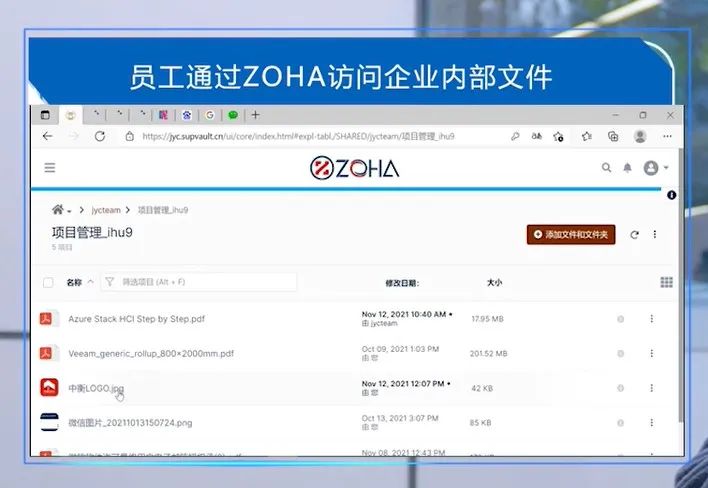Click the browser reload button
This screenshot has height=488, width=708.
100,136
